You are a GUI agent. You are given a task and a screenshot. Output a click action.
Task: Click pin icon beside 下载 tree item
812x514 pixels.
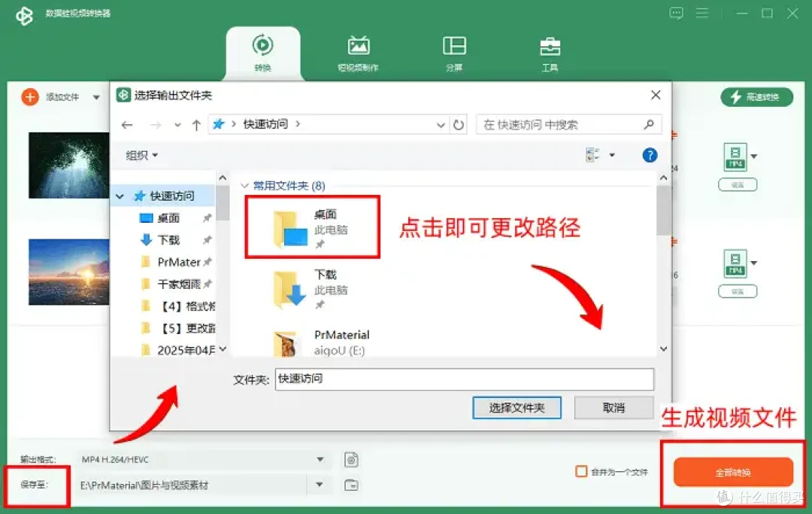208,240
